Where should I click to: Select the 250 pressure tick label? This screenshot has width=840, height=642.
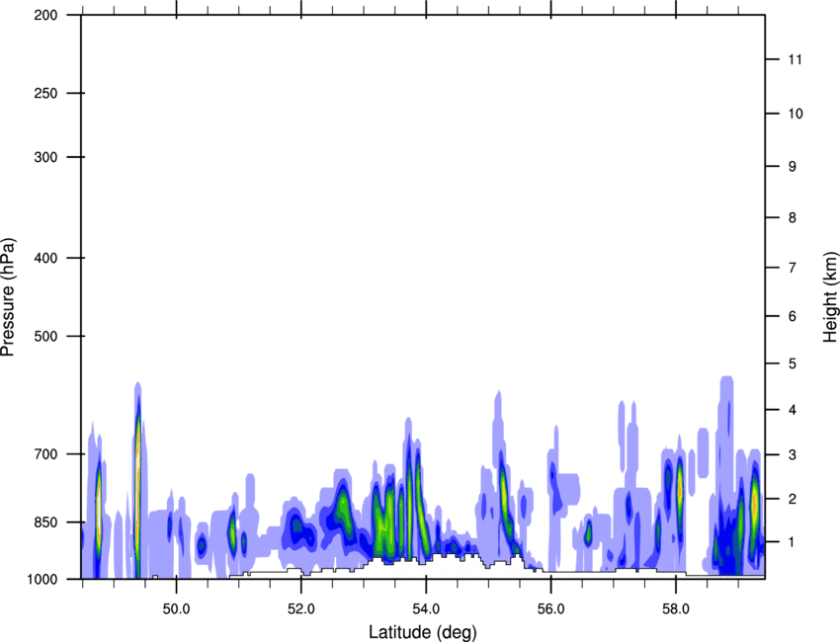pos(46,93)
